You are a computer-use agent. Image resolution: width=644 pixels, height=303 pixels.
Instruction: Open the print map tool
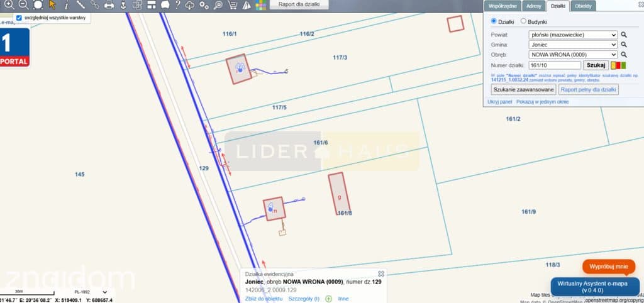pyautogui.click(x=109, y=5)
